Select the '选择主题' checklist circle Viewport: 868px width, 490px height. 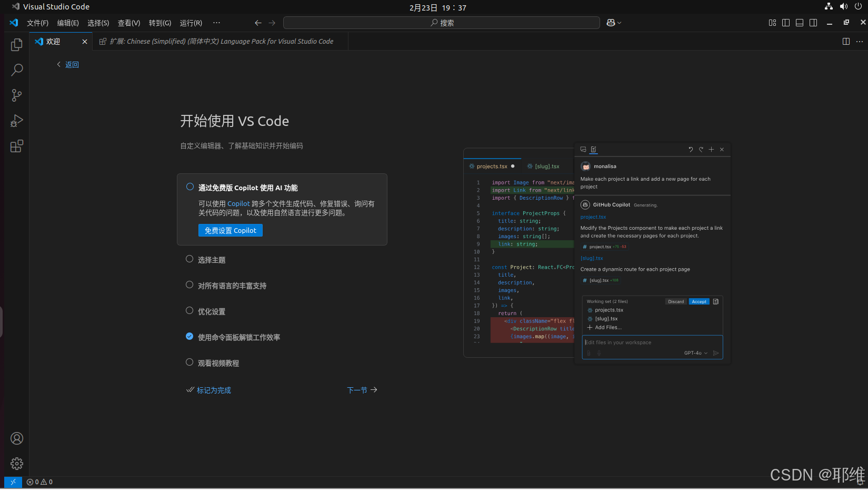pos(189,259)
